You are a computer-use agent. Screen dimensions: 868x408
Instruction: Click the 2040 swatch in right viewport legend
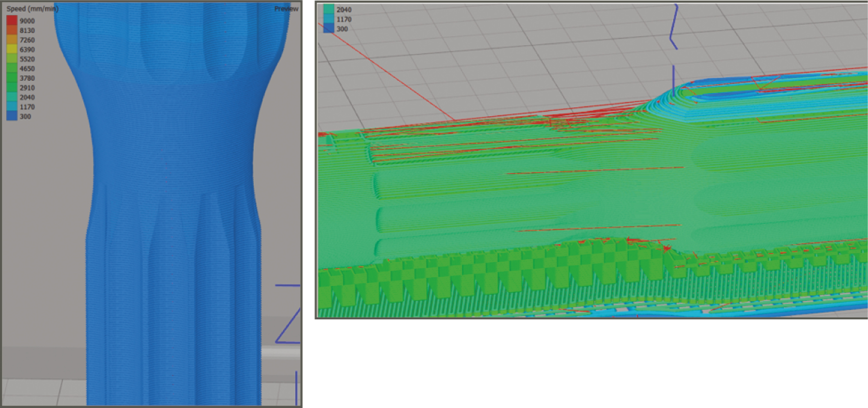[x=329, y=9]
